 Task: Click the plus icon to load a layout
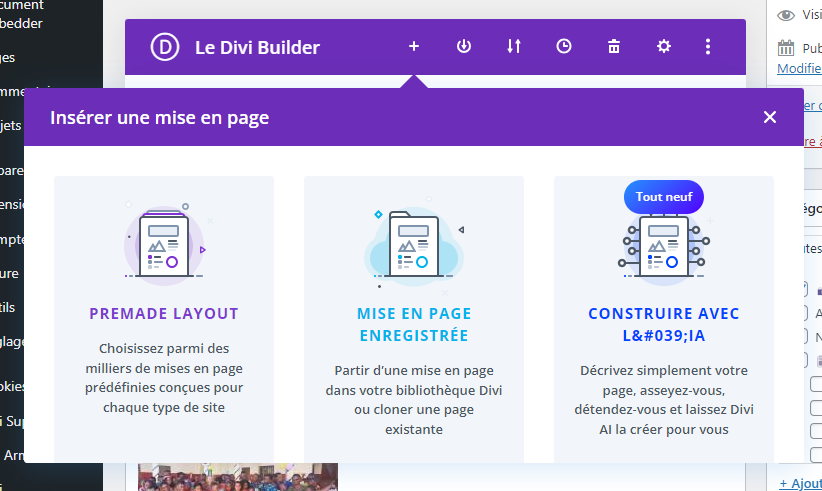coord(414,47)
